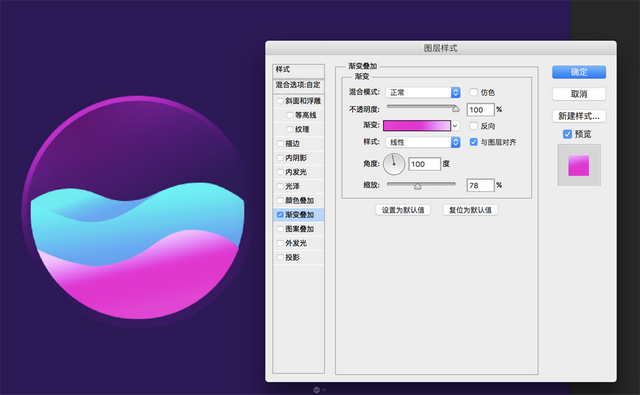Image resolution: width=640 pixels, height=395 pixels.
Task: Click the 设置为默认值 button
Action: (x=403, y=210)
